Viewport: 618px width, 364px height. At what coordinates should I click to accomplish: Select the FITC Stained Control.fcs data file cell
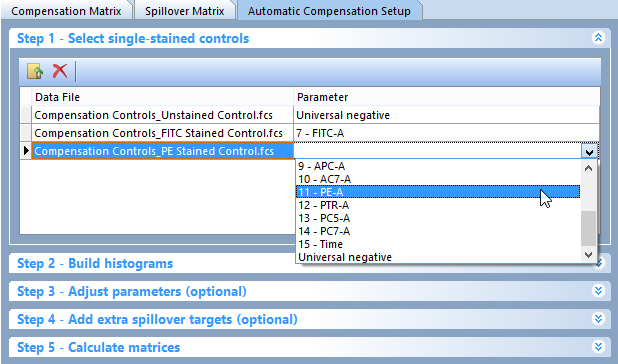pos(162,133)
